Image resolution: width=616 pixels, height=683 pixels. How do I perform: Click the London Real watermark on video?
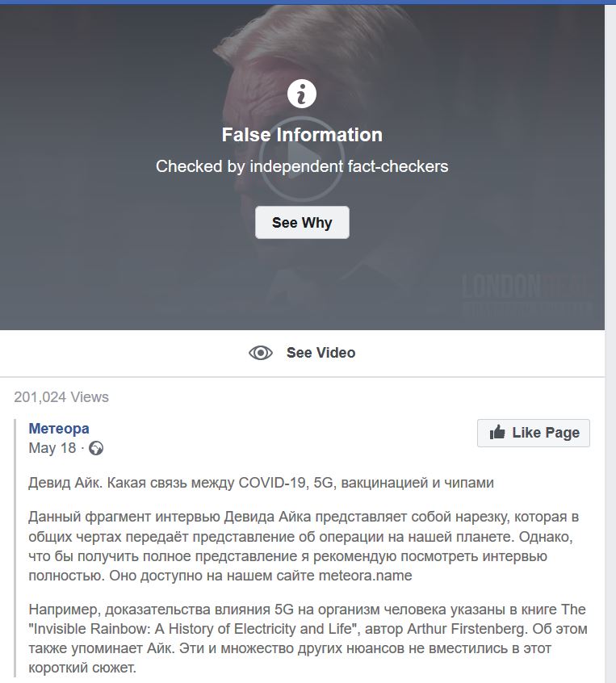526,294
